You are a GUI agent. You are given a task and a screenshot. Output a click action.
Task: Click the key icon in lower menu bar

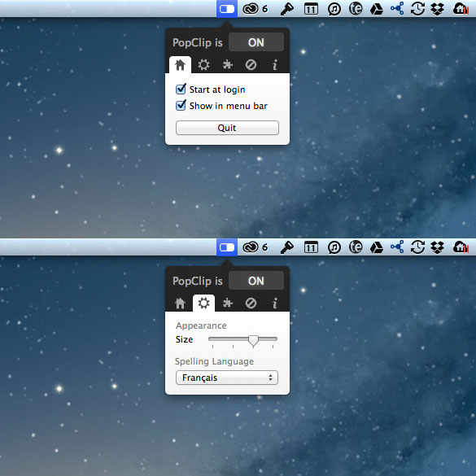pos(286,247)
